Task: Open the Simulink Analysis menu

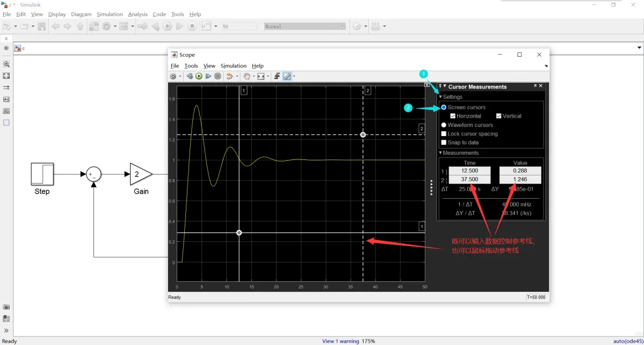Action: pos(138,15)
